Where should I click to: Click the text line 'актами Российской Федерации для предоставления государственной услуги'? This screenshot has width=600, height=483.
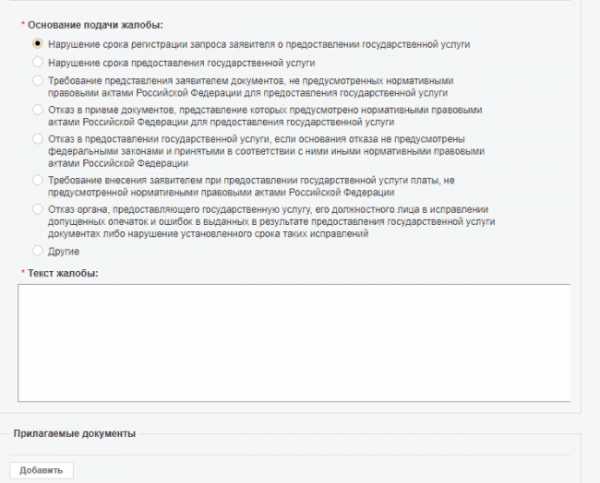(x=221, y=122)
